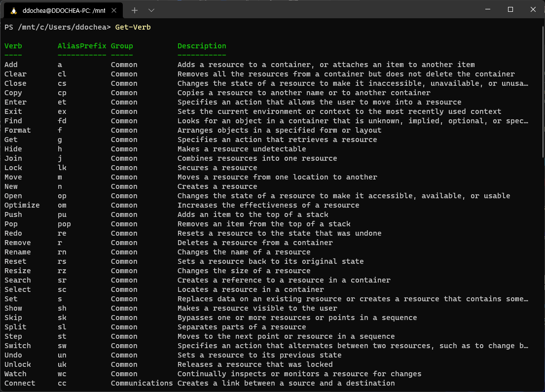The image size is (545, 392).
Task: Click the verb Watch
Action: coord(15,374)
